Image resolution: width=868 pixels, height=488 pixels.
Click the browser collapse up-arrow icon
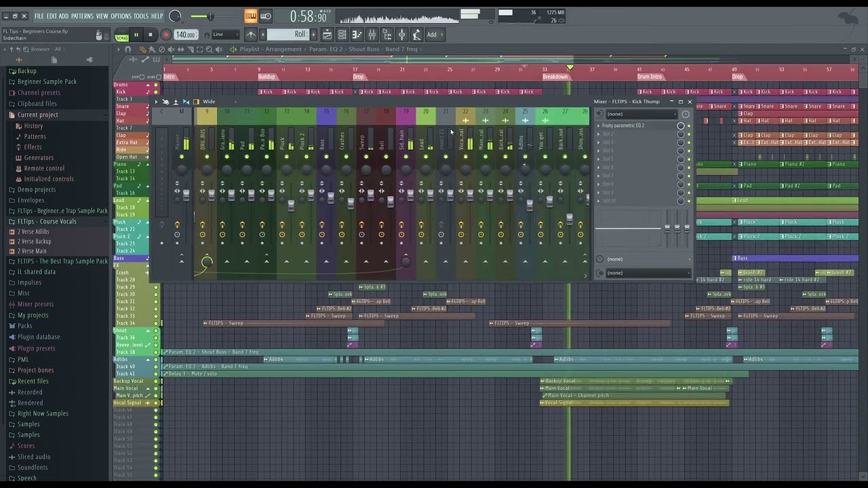pos(12,49)
